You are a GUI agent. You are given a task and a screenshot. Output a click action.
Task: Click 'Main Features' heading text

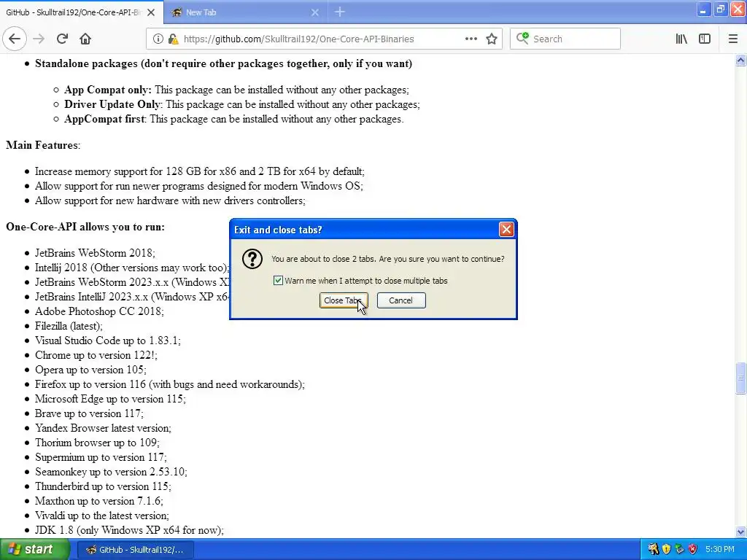[42, 145]
